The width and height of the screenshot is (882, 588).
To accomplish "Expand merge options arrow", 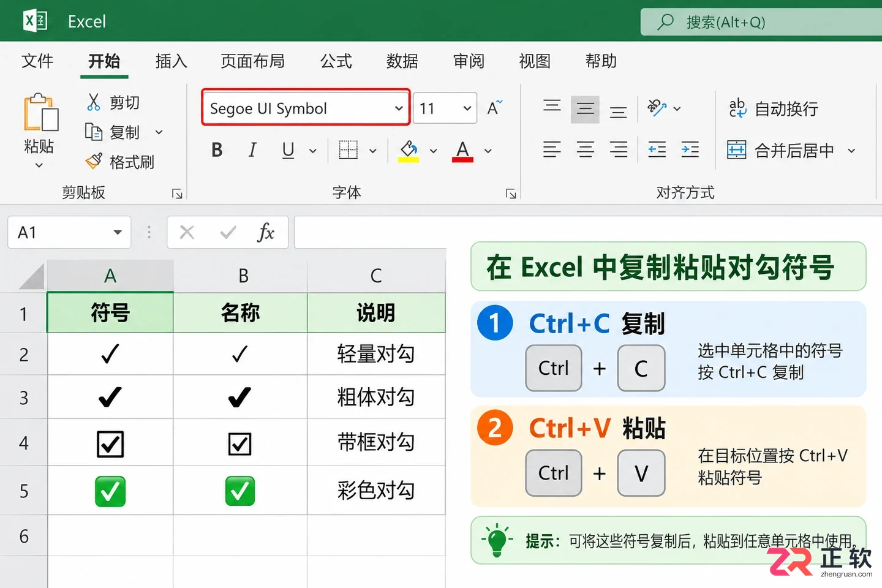I will pos(851,151).
